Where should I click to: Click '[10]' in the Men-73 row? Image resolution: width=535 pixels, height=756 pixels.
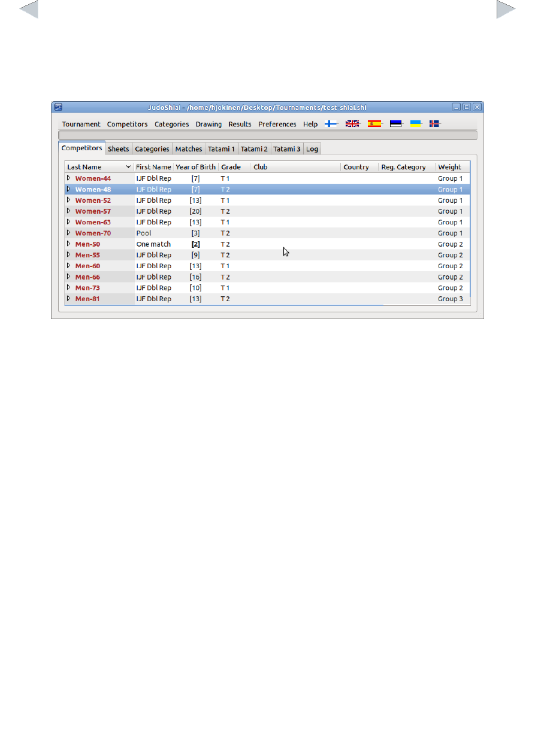(x=196, y=288)
